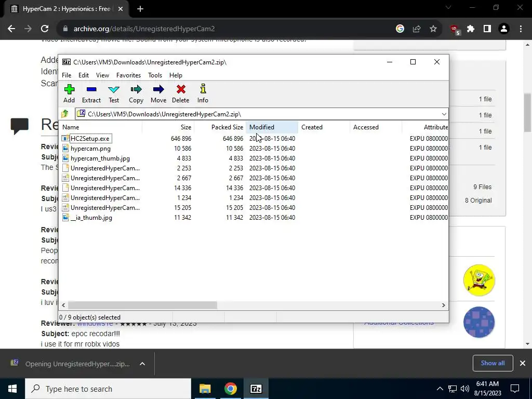Open the Chrome profile avatar
532x399 pixels.
click(504, 29)
